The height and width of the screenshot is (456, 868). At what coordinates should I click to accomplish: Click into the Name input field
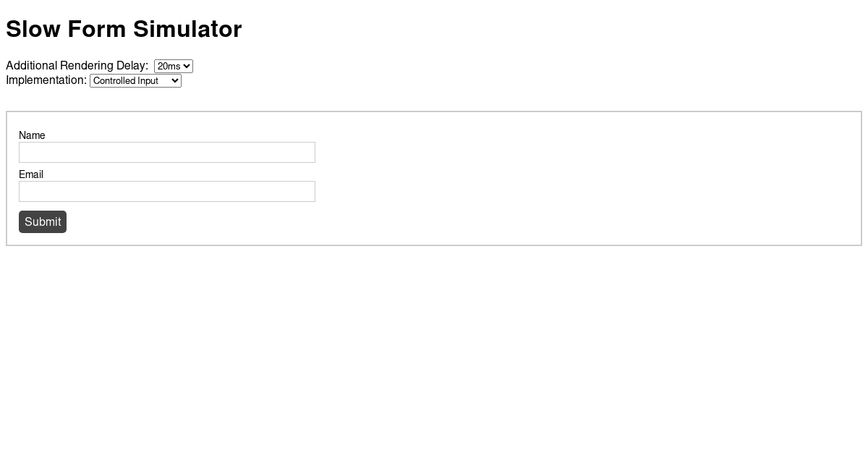tap(166, 152)
